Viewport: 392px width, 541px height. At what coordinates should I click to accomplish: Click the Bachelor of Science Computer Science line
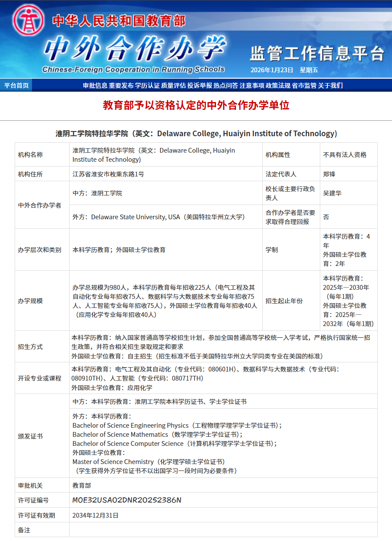pos(175,444)
